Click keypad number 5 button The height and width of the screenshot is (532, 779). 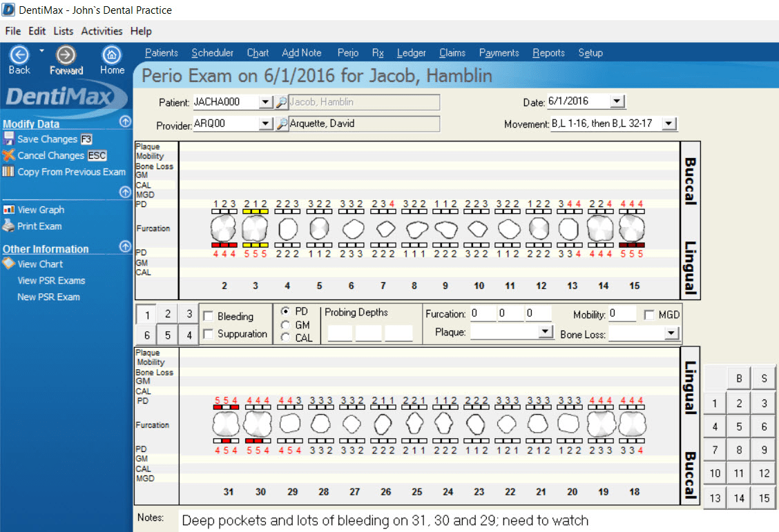(739, 426)
